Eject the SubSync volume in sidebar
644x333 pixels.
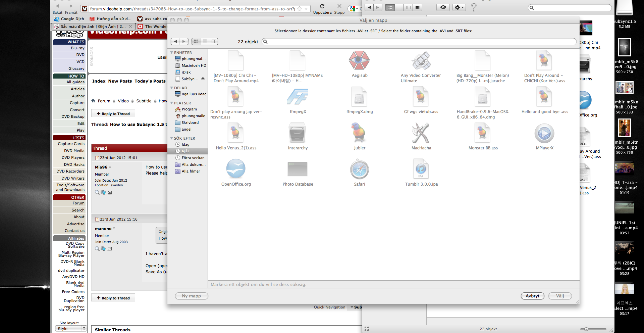pyautogui.click(x=203, y=79)
